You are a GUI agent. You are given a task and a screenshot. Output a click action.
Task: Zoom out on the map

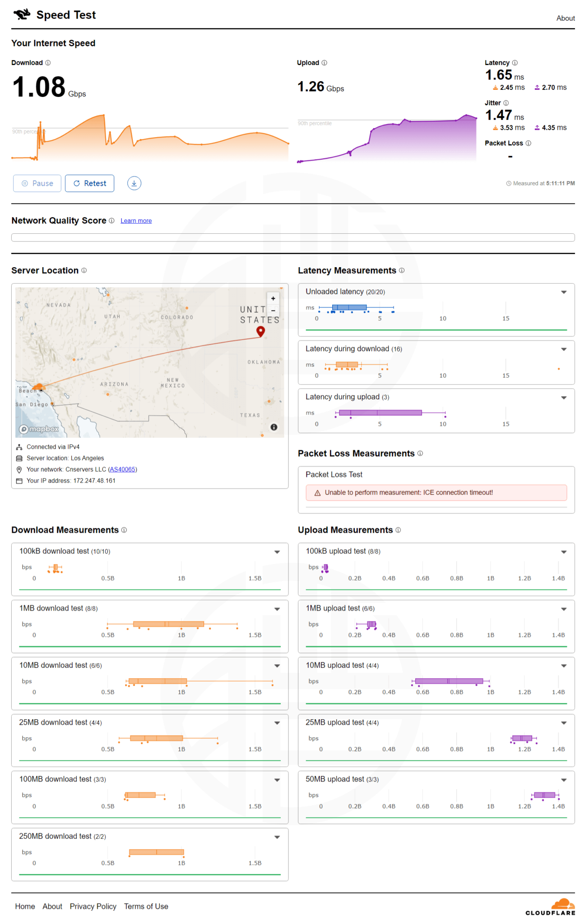[273, 310]
